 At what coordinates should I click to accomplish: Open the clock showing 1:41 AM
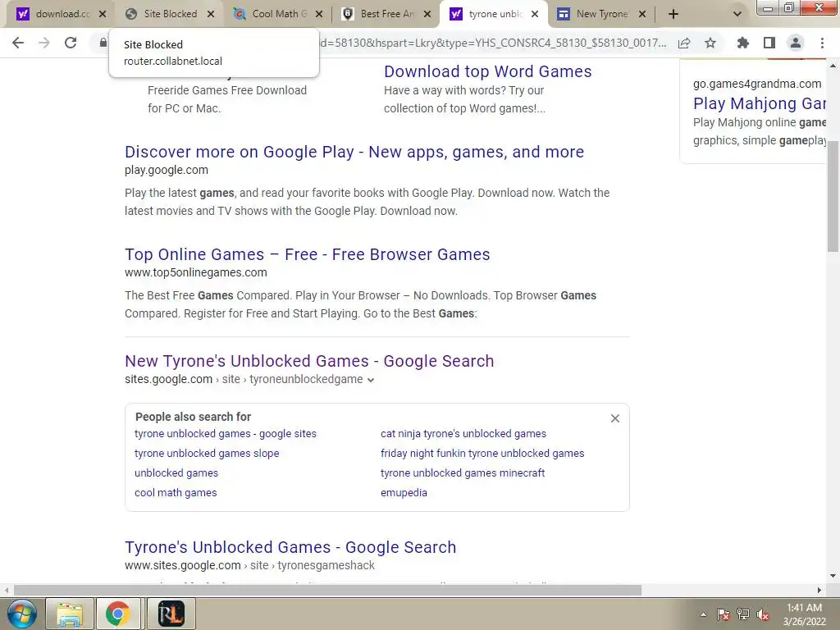coord(804,614)
